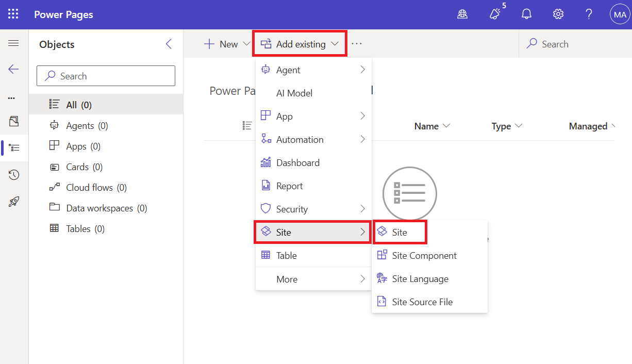Open announcements megaphone with 5 badge
The image size is (632, 364).
(494, 14)
